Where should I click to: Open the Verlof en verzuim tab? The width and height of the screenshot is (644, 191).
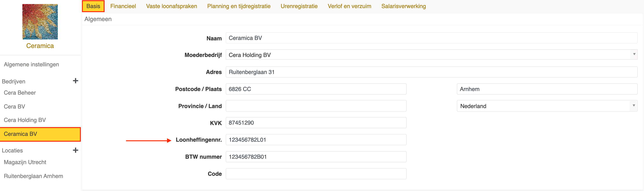point(349,6)
